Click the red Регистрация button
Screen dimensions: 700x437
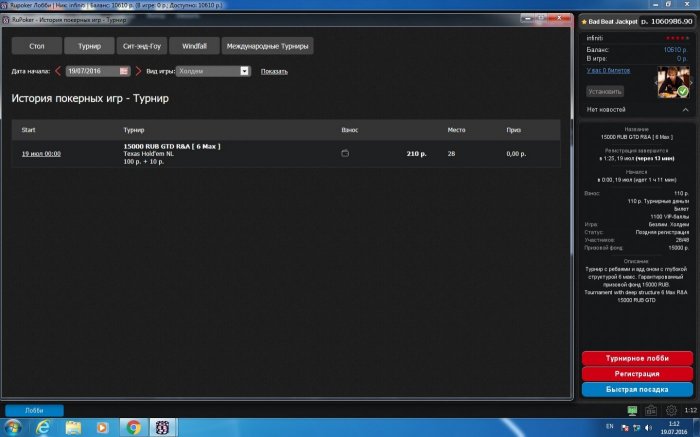click(x=637, y=374)
